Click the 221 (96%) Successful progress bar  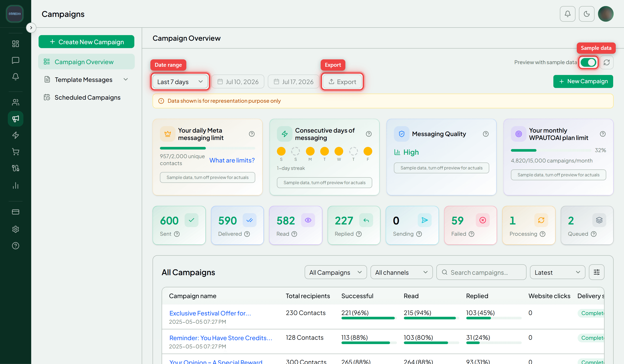[369, 318]
